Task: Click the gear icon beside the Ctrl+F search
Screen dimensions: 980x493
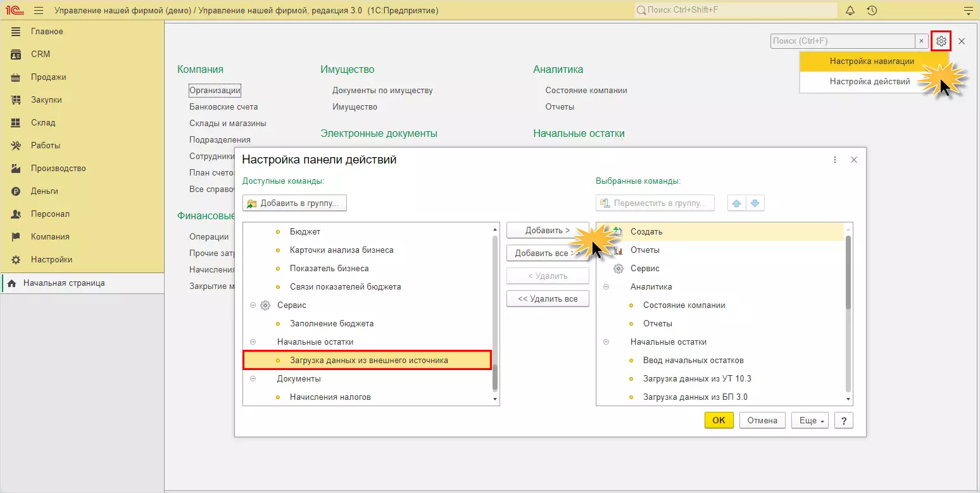Action: point(941,41)
